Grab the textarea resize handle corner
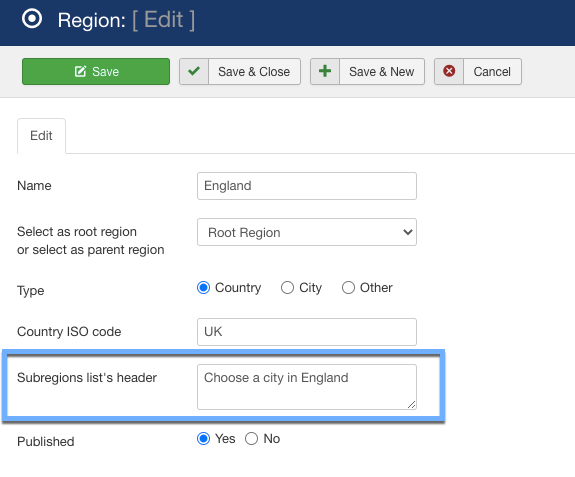The width and height of the screenshot is (575, 477). click(x=411, y=404)
